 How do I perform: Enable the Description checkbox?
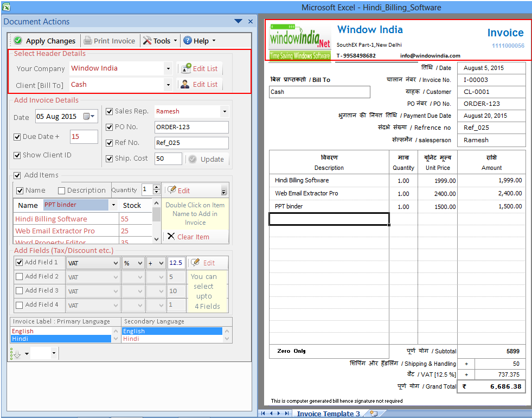tap(61, 191)
